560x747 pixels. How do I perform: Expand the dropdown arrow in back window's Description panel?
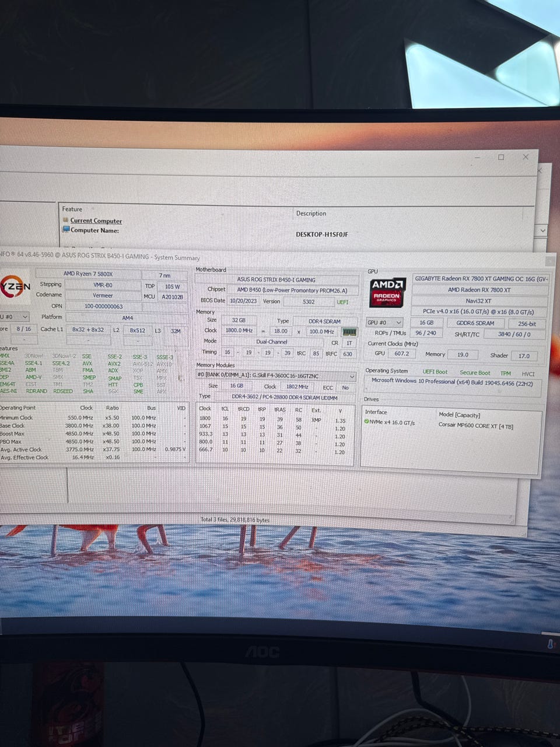[543, 231]
